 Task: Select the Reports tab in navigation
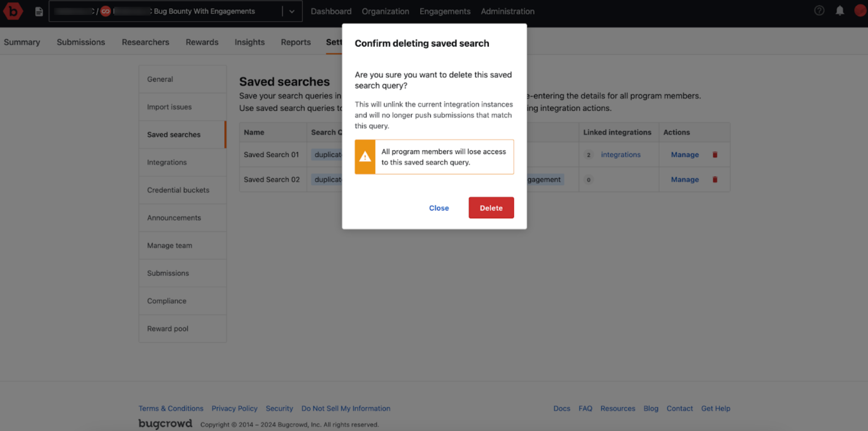click(x=296, y=41)
